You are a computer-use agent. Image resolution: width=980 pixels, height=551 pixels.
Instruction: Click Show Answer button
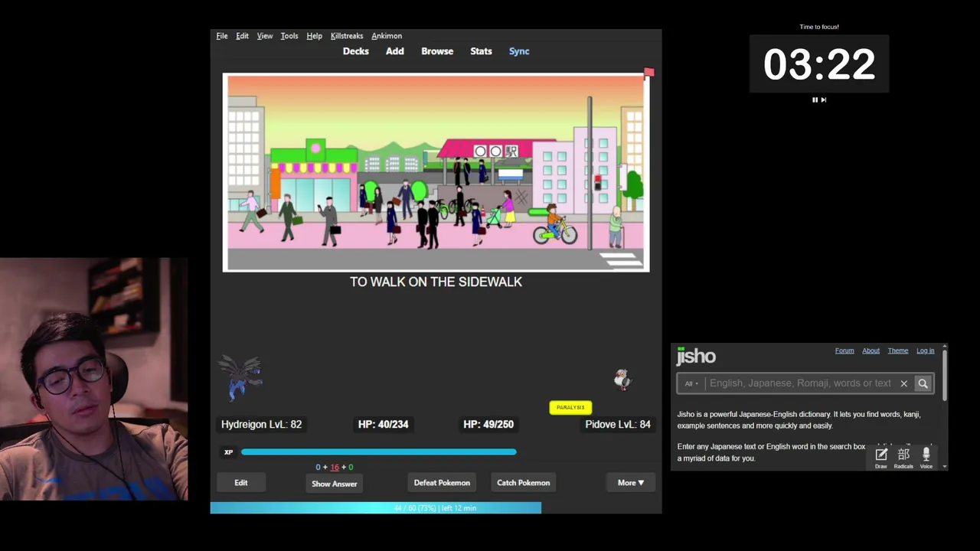tap(335, 484)
